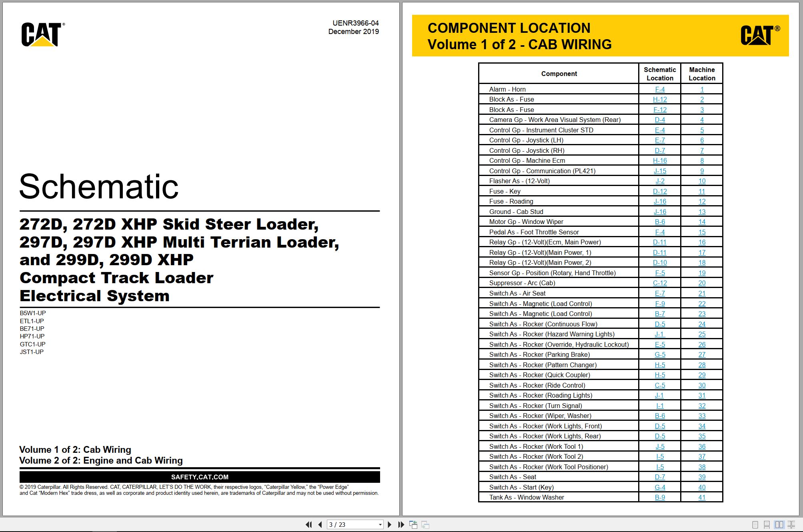Viewport: 803px width, 532px height.
Task: Follow F-5 link for Hand Throttle position sensor
Action: click(660, 273)
